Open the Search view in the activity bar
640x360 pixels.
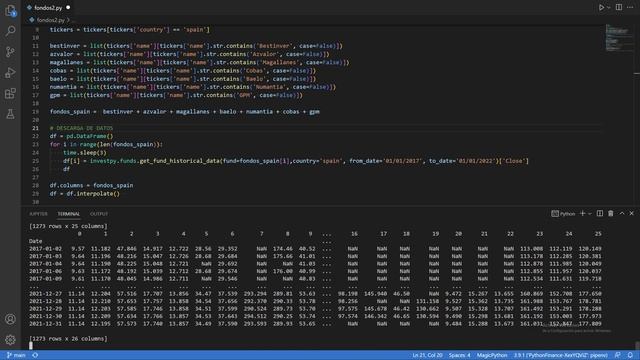pos(11,31)
